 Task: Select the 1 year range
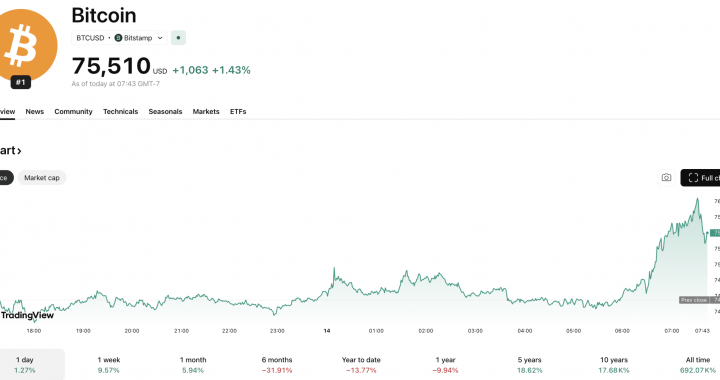point(445,364)
